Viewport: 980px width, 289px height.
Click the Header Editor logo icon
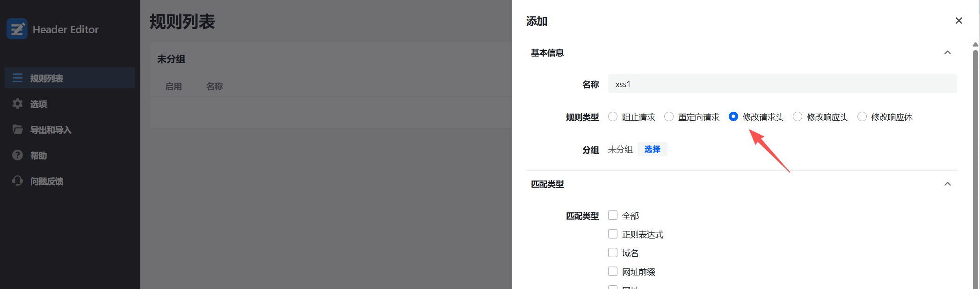17,29
